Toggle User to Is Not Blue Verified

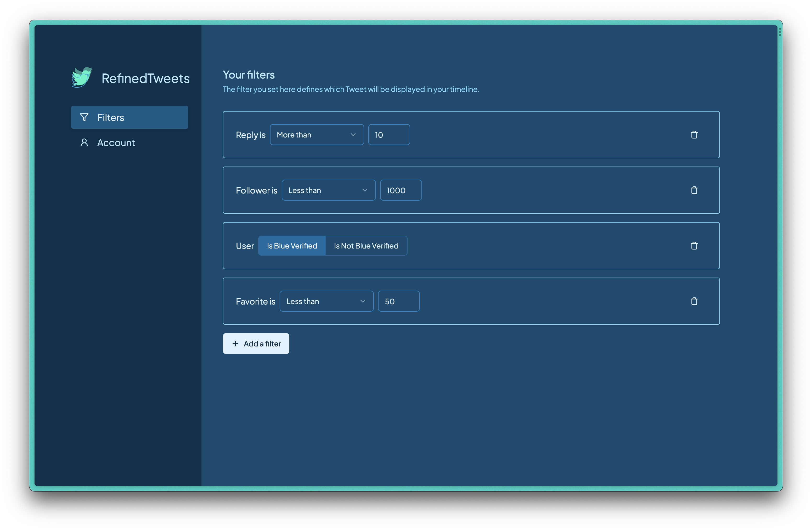click(366, 245)
